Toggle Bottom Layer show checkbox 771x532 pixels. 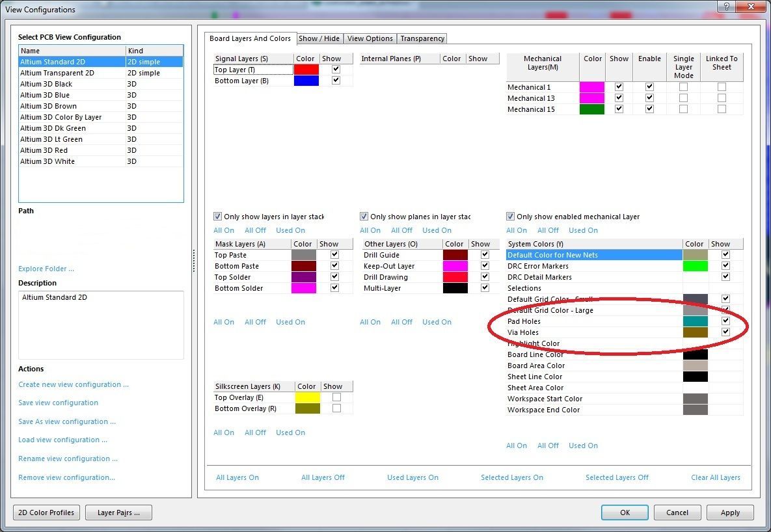[x=336, y=80]
